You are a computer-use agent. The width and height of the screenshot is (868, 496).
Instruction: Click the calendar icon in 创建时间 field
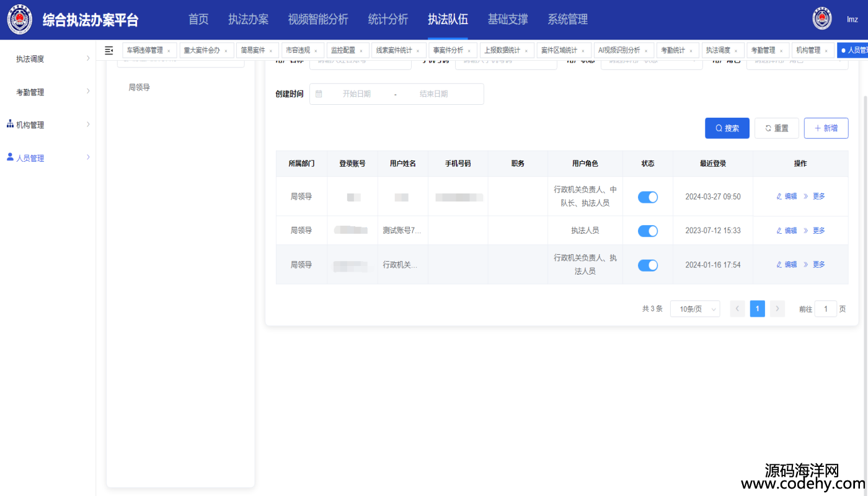point(319,94)
